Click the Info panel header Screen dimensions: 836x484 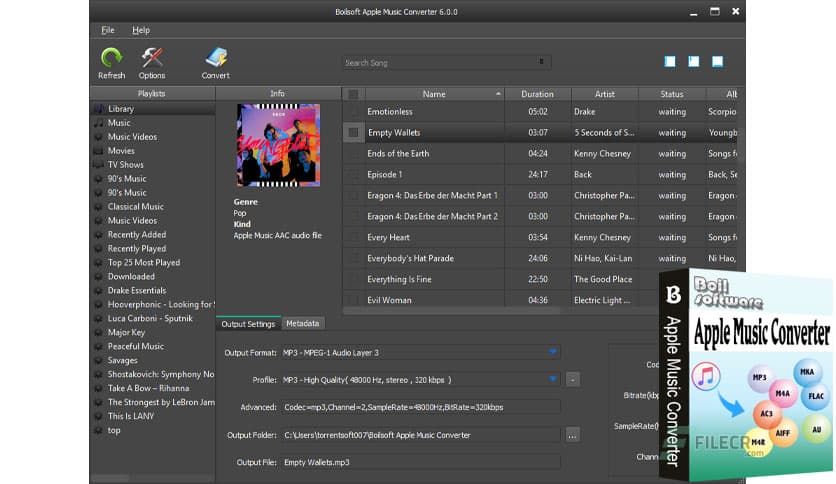click(278, 93)
